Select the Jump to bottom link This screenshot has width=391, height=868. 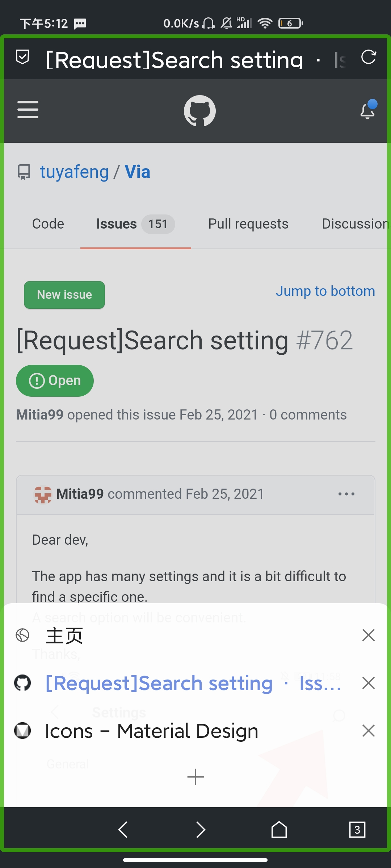pyautogui.click(x=325, y=291)
